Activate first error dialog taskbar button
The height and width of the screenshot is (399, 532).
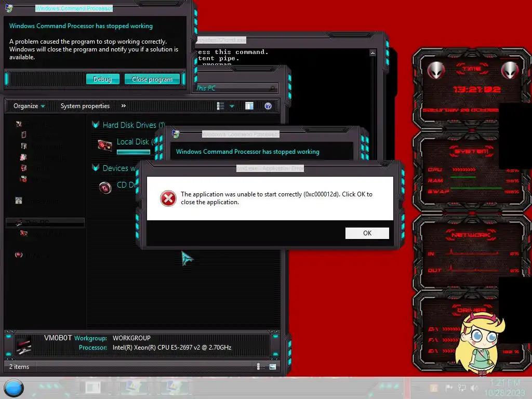(135, 387)
